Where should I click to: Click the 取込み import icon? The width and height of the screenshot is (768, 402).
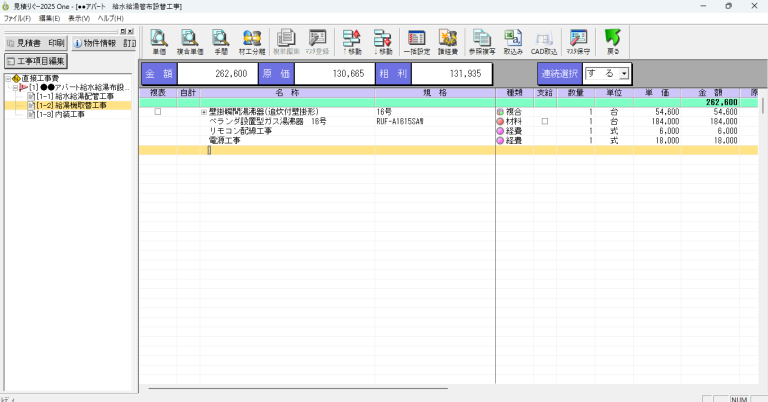tap(513, 42)
